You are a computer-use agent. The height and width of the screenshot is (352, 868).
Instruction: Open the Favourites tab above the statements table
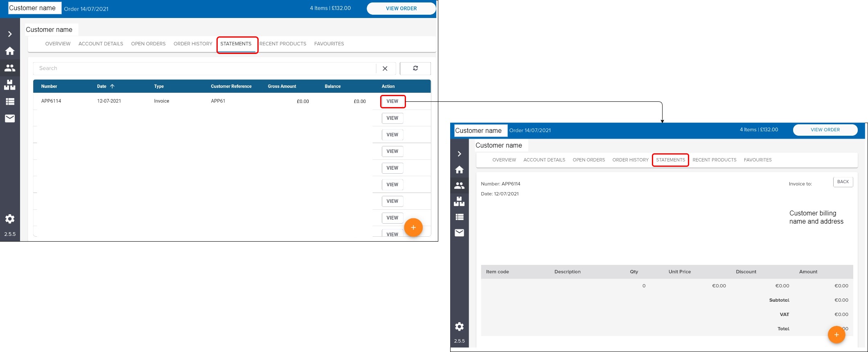pyautogui.click(x=329, y=44)
